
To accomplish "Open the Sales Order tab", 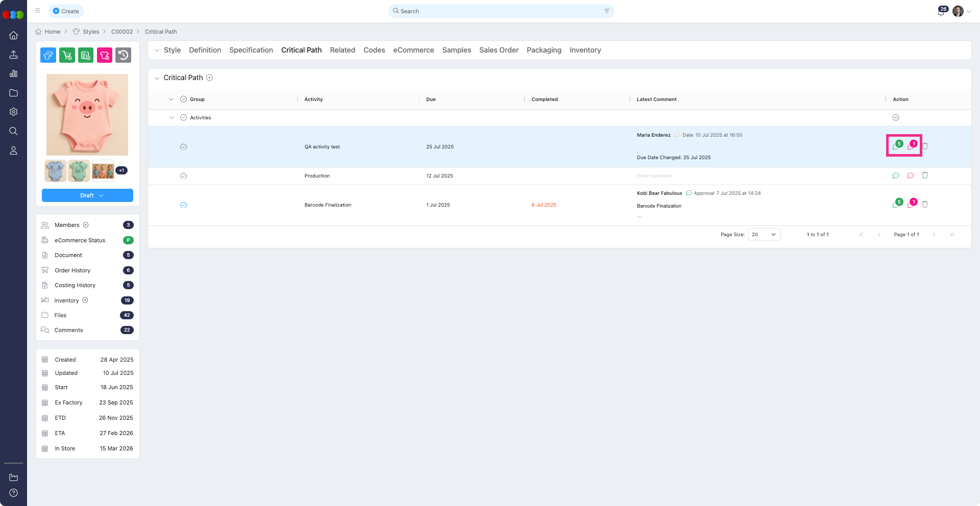I will pyautogui.click(x=498, y=50).
